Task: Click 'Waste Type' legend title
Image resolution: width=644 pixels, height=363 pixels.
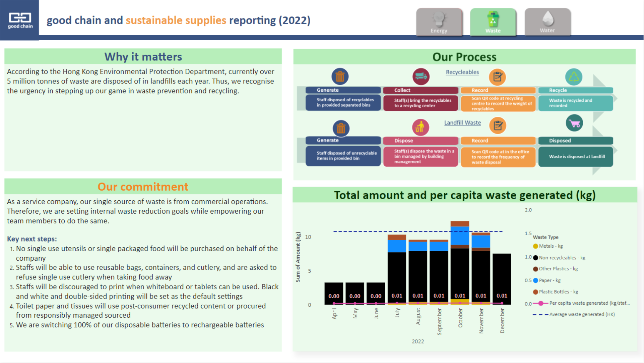Action: (545, 237)
